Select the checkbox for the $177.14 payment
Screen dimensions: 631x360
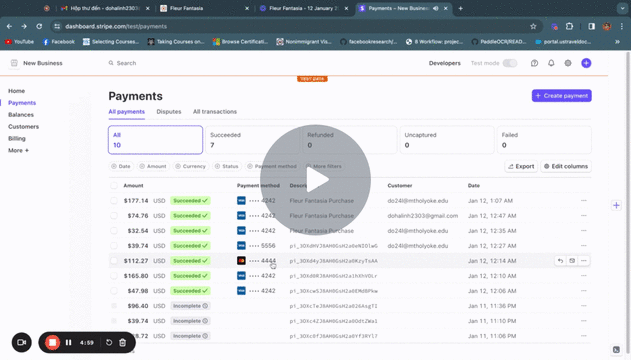[114, 201]
